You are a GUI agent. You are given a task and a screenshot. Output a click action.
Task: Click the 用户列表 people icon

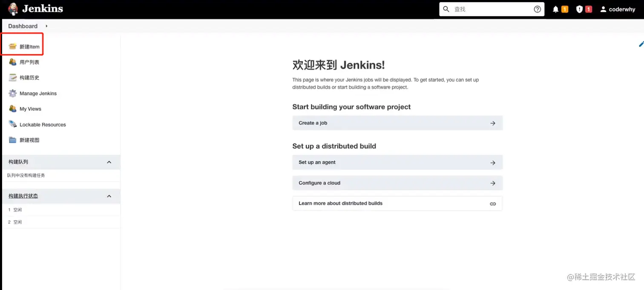point(13,62)
